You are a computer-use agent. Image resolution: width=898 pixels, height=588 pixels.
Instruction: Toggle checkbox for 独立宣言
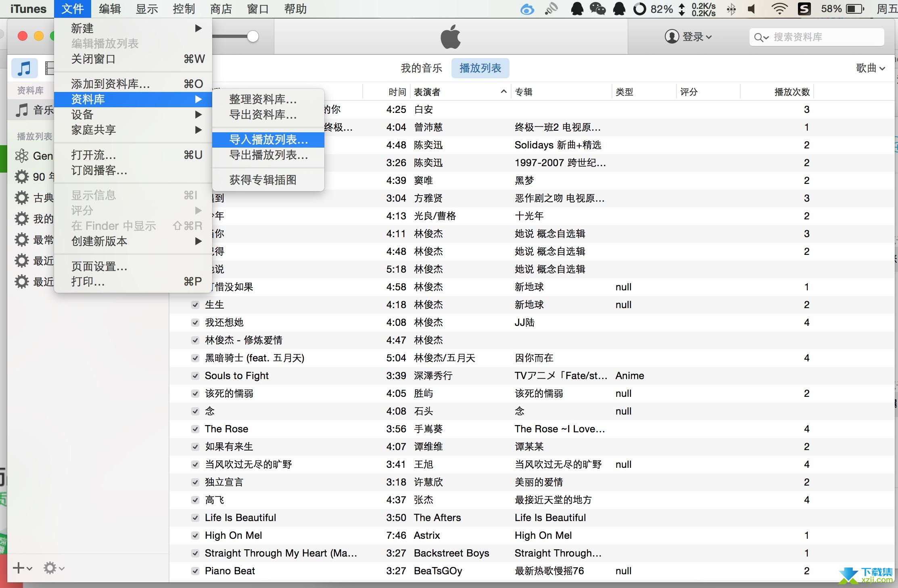pyautogui.click(x=195, y=482)
